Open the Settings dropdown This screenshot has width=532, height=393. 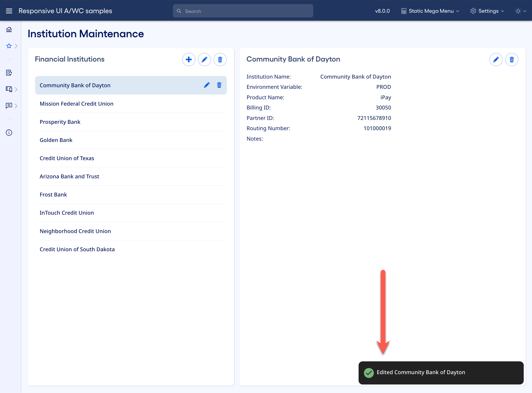(487, 11)
